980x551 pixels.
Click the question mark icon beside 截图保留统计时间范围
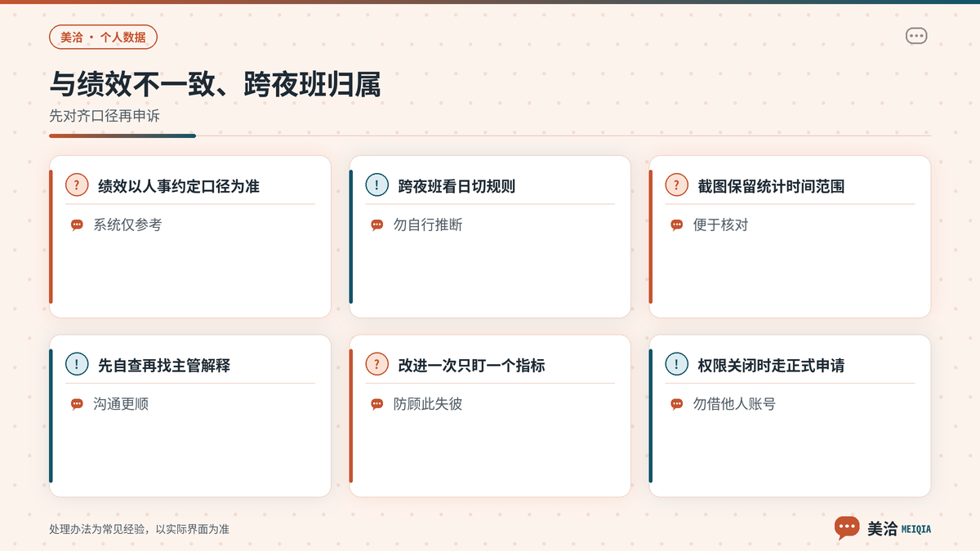pos(676,185)
